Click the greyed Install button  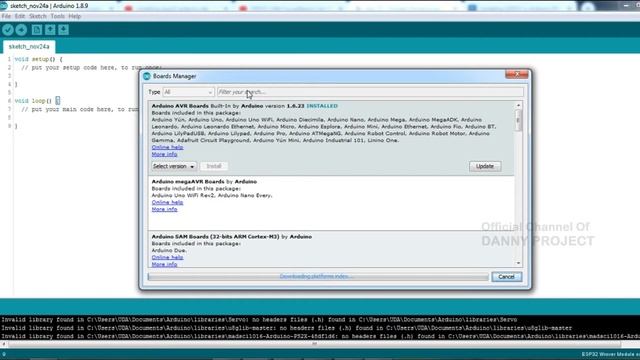pyautogui.click(x=214, y=167)
